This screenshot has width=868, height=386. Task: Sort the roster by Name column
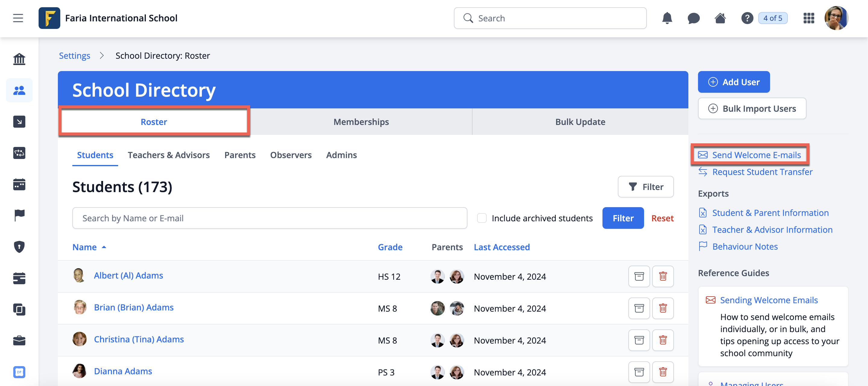coord(85,247)
